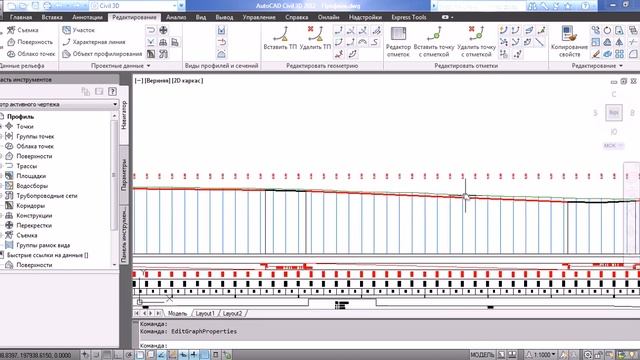Switch to the Модель tab
This screenshot has width=640, height=360.
pyautogui.click(x=178, y=313)
